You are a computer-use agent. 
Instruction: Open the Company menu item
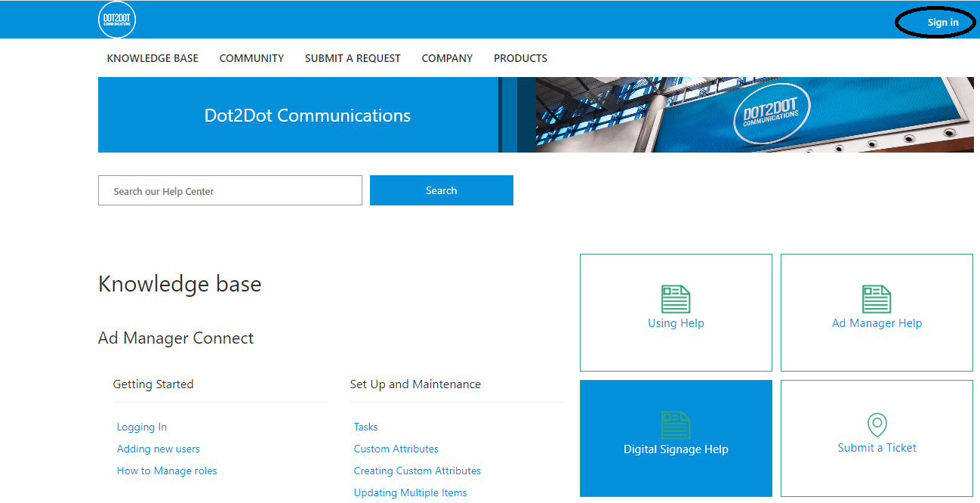tap(447, 58)
